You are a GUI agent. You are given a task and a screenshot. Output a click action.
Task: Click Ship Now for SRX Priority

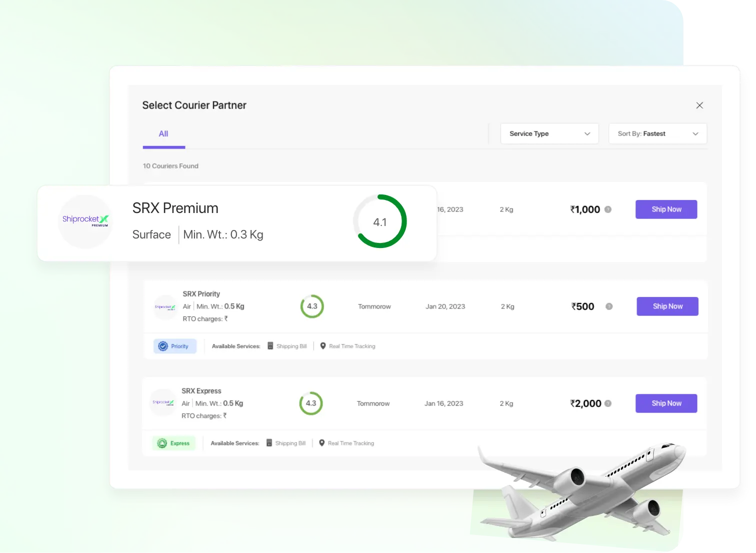point(667,306)
